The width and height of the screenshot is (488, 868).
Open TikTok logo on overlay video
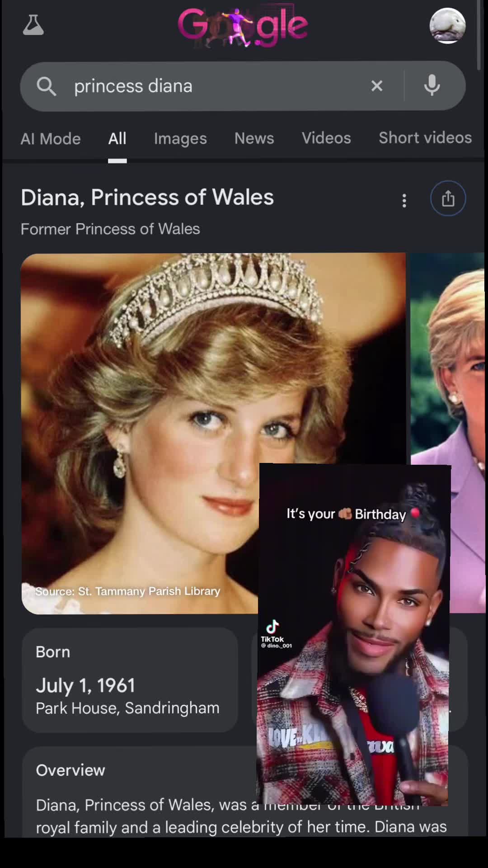point(272,633)
